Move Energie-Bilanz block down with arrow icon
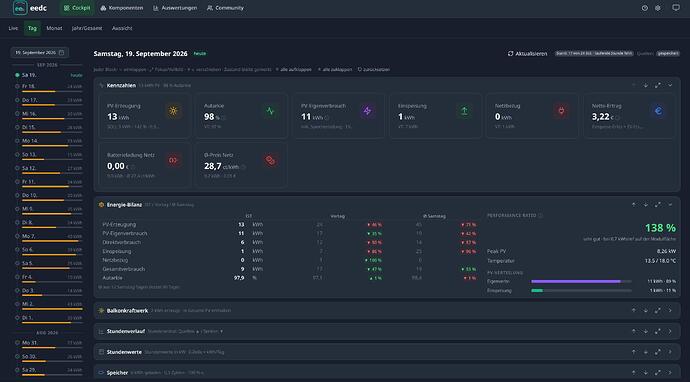Image resolution: width=690 pixels, height=382 pixels. (x=646, y=205)
